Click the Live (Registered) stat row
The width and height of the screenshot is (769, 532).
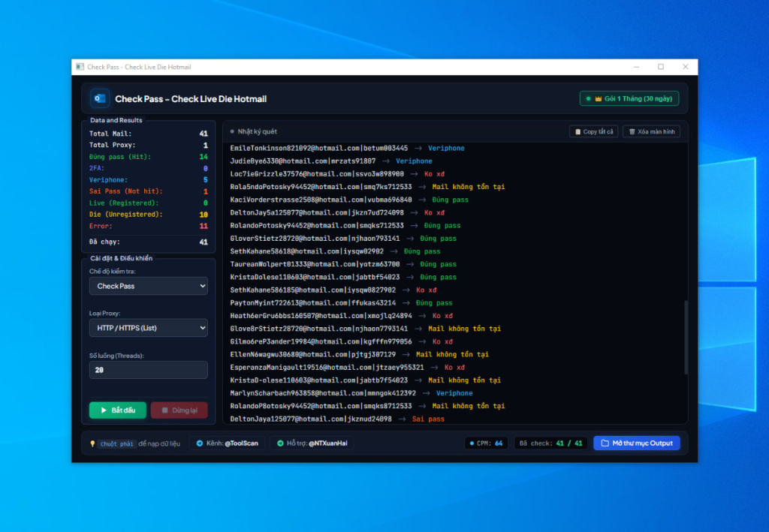[x=148, y=203]
